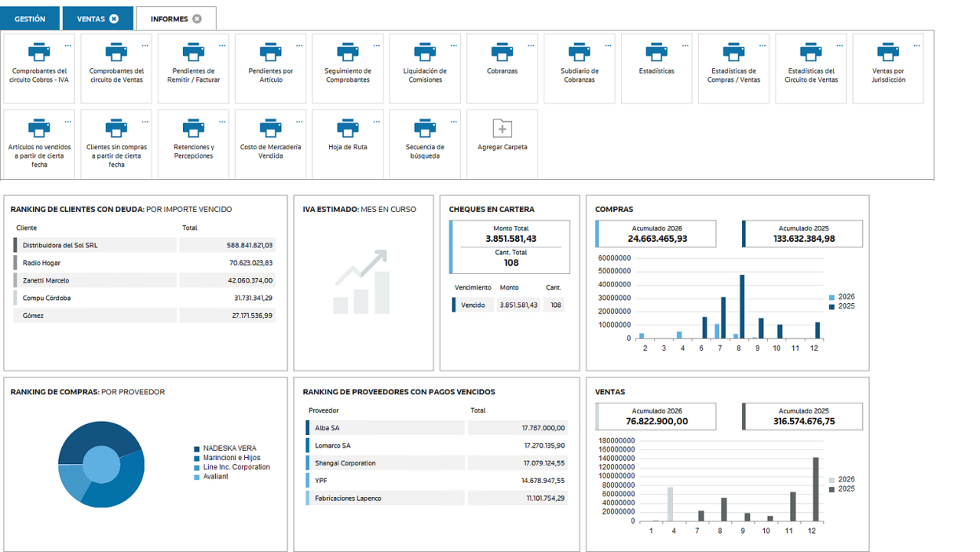Open options menu for Pendientes por Artículo
The image size is (980, 552).
coord(299,46)
